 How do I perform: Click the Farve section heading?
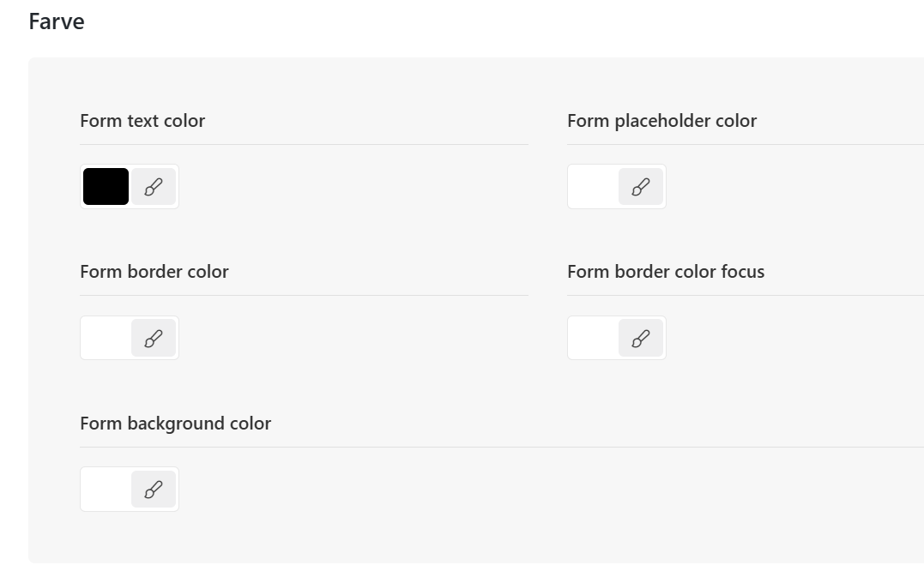(x=57, y=21)
